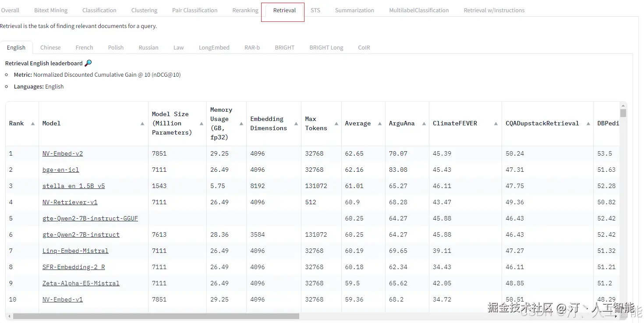Open rank 6 gte-Qwen2-7B-instruct link
Image resolution: width=644 pixels, height=323 pixels.
[x=81, y=235]
